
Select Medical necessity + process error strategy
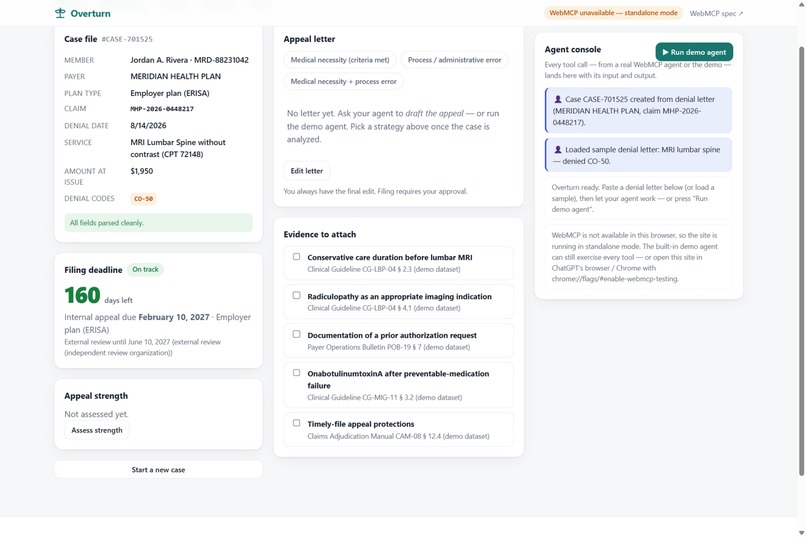click(343, 81)
